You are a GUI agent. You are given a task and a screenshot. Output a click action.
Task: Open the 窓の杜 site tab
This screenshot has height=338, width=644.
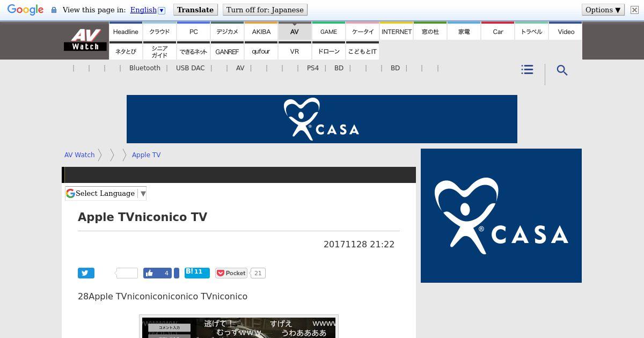pyautogui.click(x=430, y=31)
